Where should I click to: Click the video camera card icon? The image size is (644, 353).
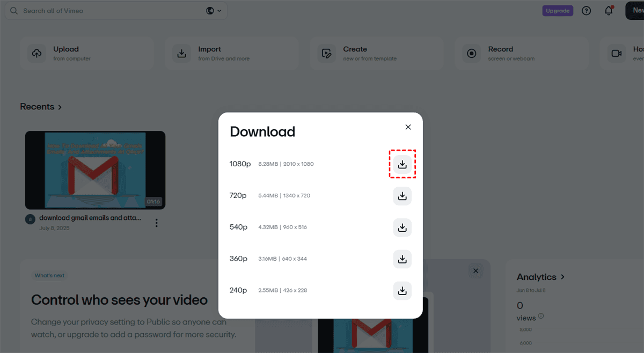tap(616, 53)
